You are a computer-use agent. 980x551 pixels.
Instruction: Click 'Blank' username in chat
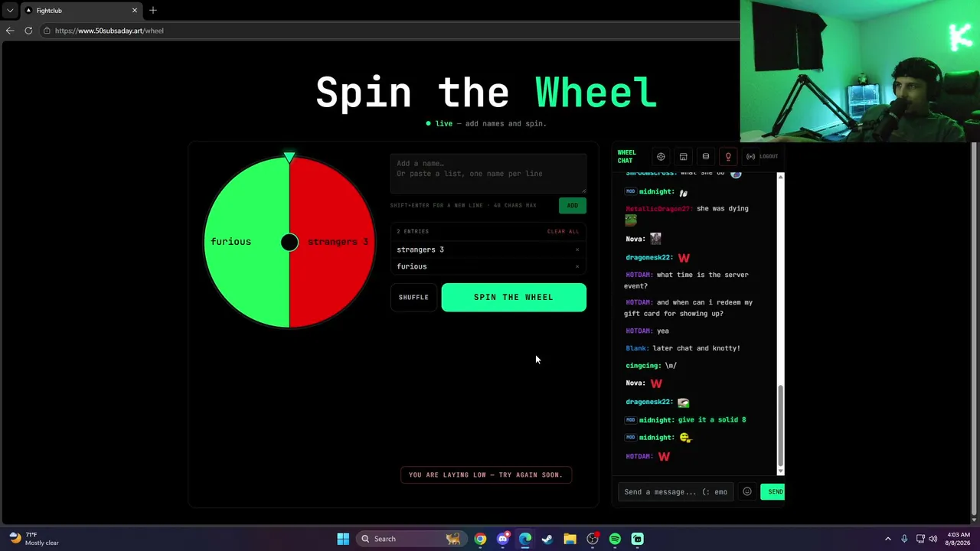[x=637, y=348]
